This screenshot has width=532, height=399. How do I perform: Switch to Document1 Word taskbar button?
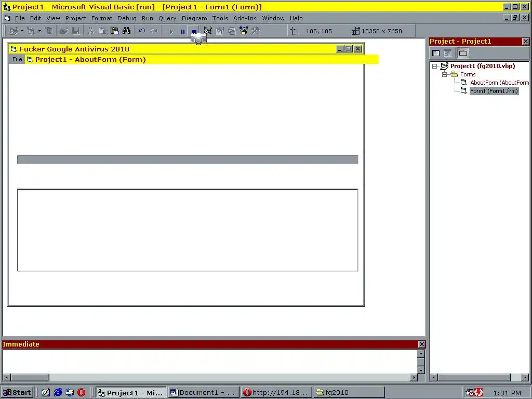coord(203,393)
